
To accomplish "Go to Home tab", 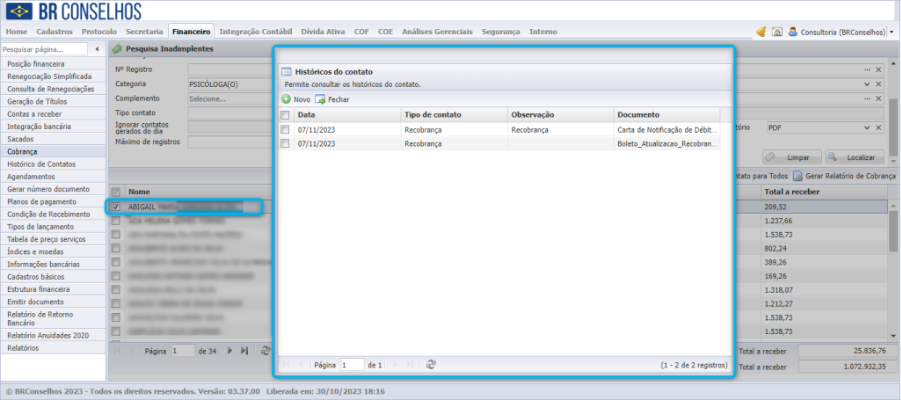I will pyautogui.click(x=17, y=32).
